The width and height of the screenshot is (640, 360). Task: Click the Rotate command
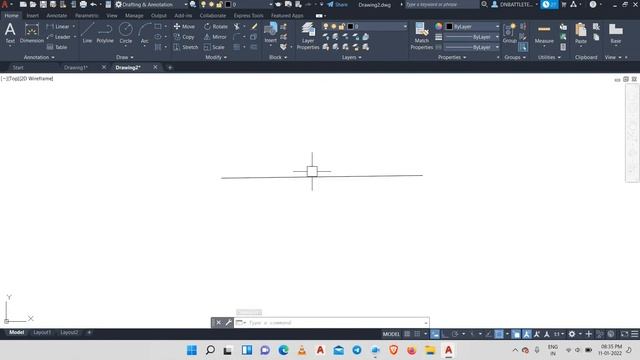point(216,27)
